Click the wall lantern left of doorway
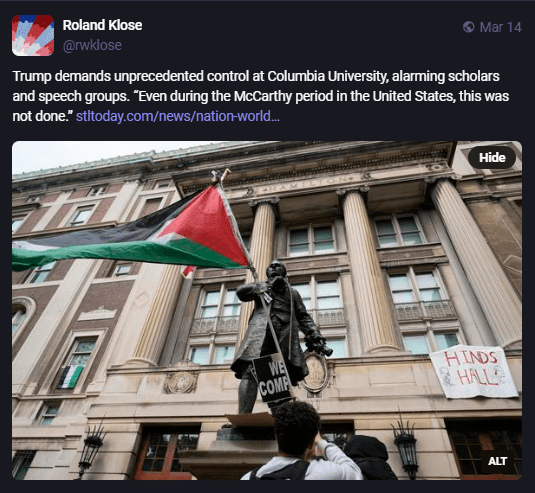The width and height of the screenshot is (535, 493). pos(91,449)
